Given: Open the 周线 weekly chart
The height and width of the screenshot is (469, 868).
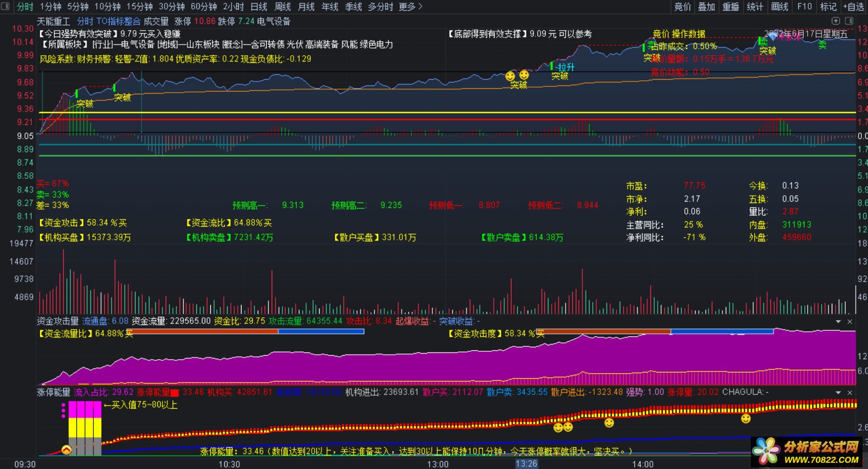Looking at the screenshot, I should pos(283,7).
